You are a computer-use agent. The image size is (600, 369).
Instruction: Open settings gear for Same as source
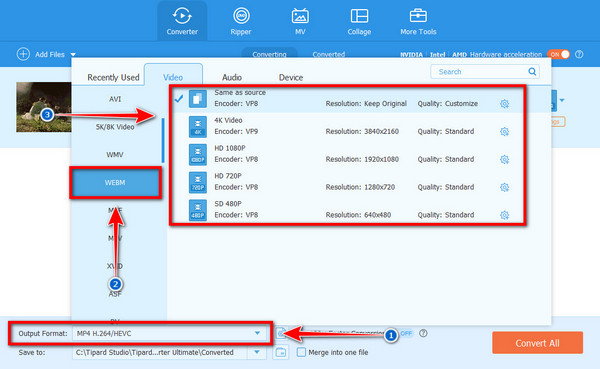pyautogui.click(x=504, y=104)
